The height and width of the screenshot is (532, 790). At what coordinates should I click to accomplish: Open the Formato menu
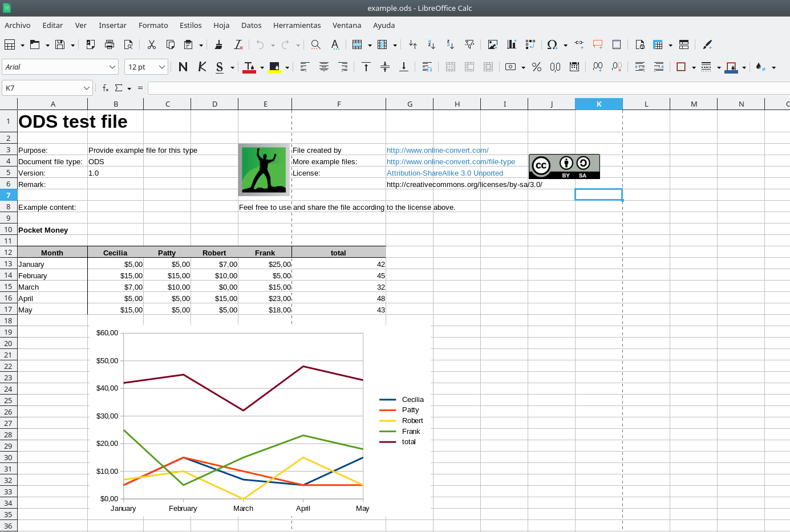click(153, 25)
